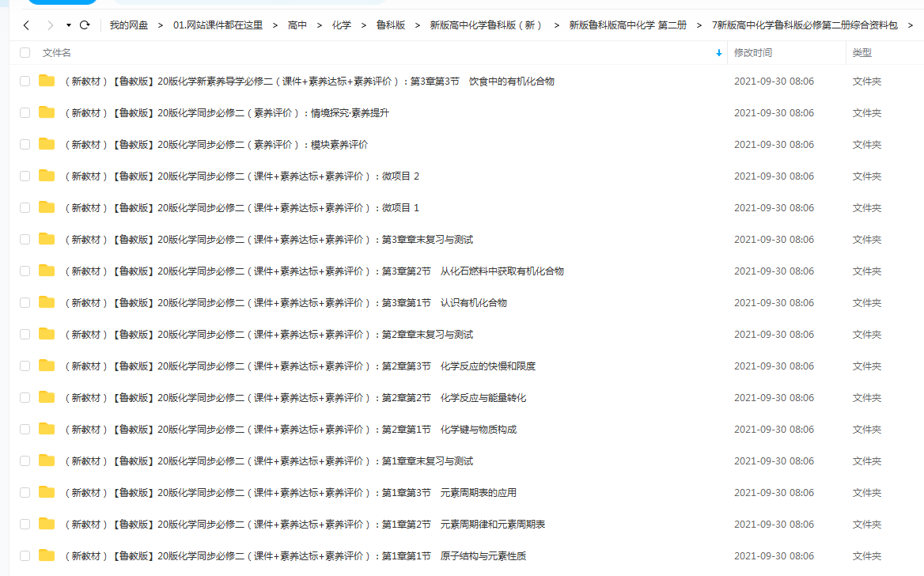This screenshot has width=924, height=576.
Task: Open the 鲁科版 breadcrumb folder
Action: [x=391, y=25]
